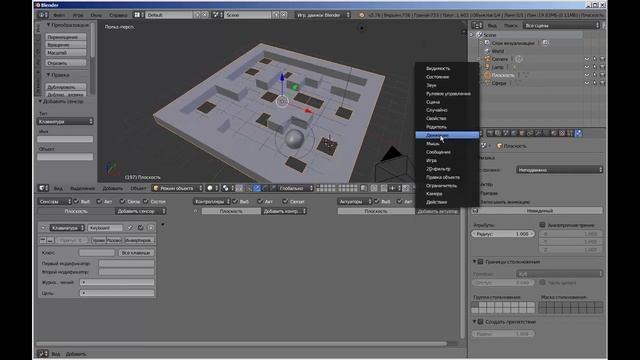Open the Сенсоры dropdown

pyautogui.click(x=55, y=201)
